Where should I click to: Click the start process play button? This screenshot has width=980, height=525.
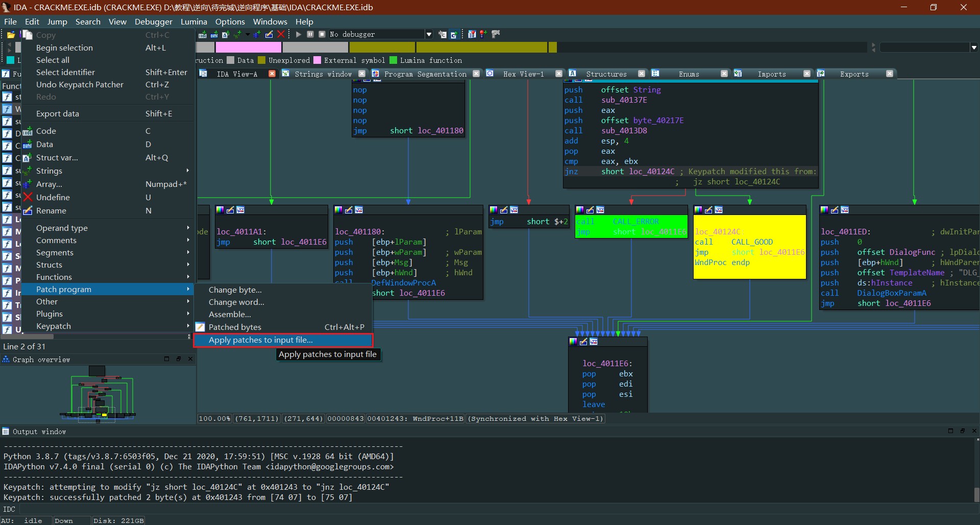[x=299, y=34]
